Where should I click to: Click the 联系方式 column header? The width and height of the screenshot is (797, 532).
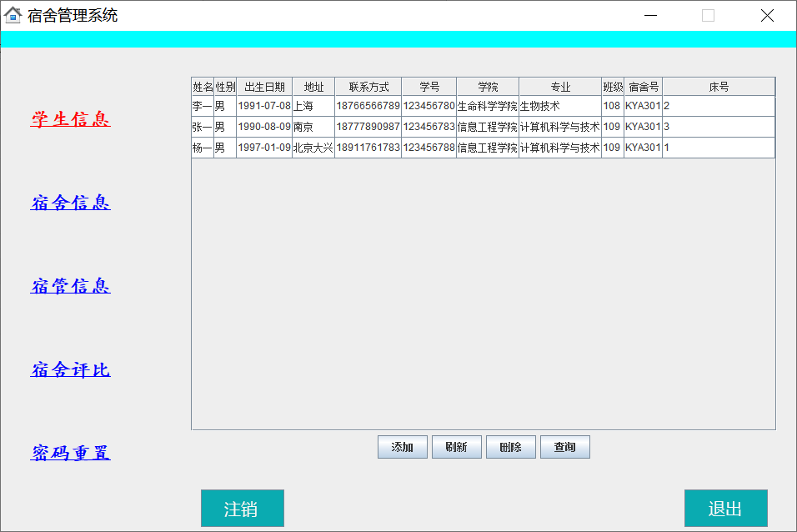click(368, 87)
